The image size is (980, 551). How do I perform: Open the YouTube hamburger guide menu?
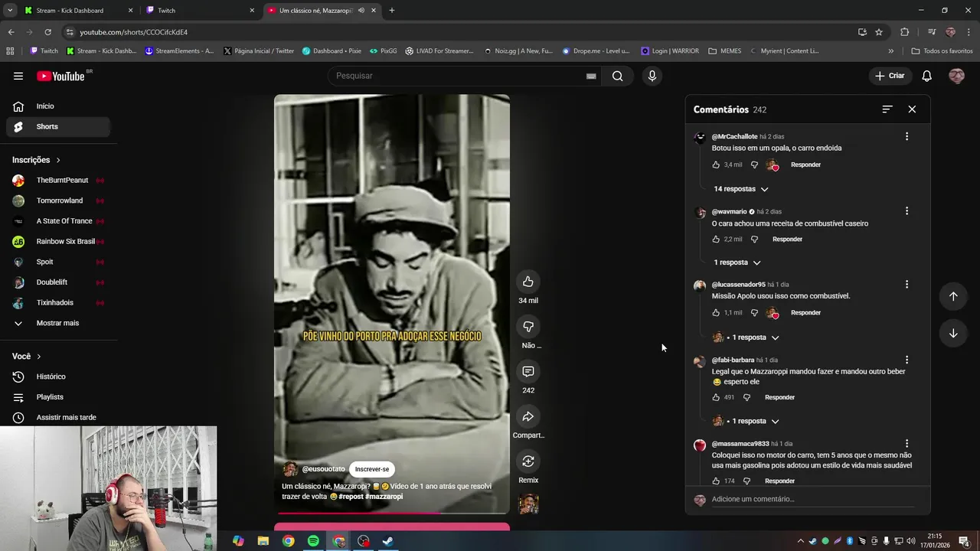point(18,76)
